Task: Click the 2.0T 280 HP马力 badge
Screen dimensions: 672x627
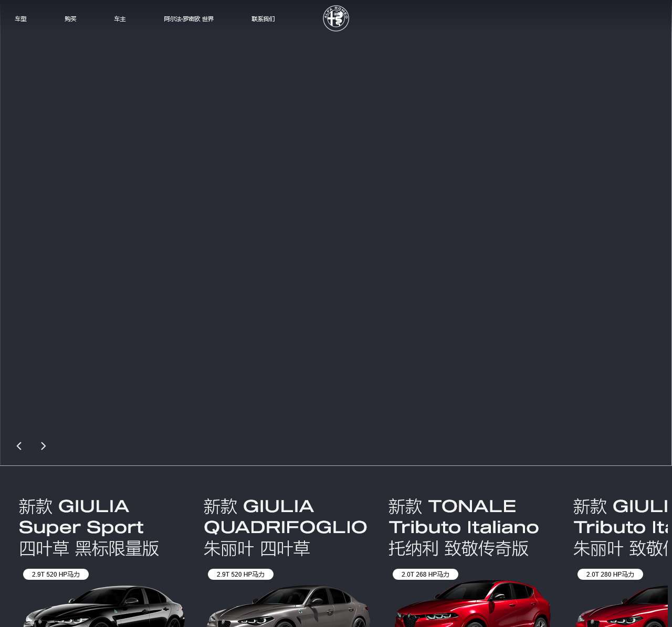Action: [x=610, y=575]
